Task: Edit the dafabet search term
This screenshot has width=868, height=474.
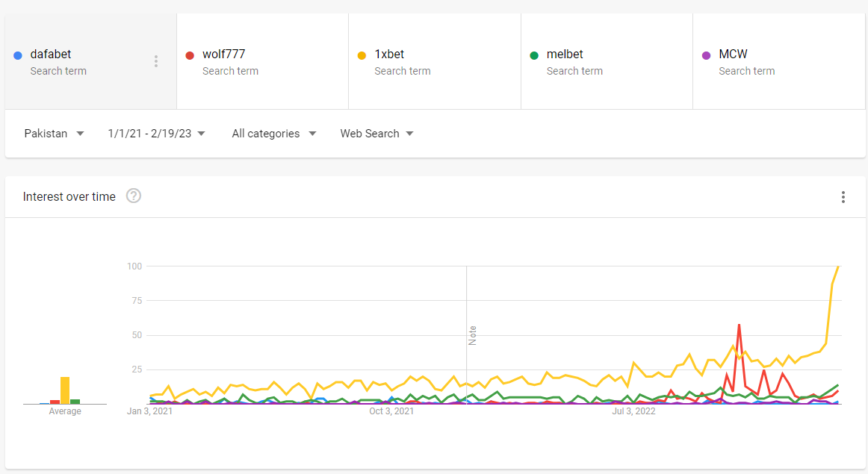Action: pyautogui.click(x=51, y=54)
